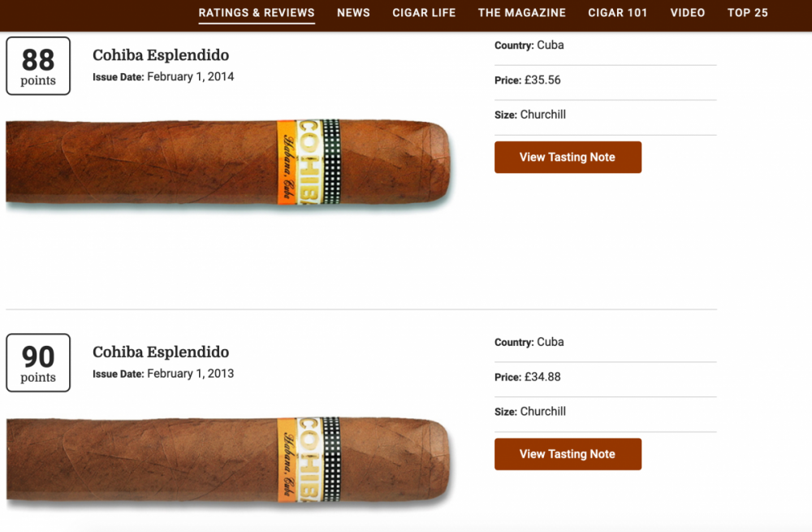The height and width of the screenshot is (532, 812).
Task: Open the Top 25 list
Action: click(747, 13)
